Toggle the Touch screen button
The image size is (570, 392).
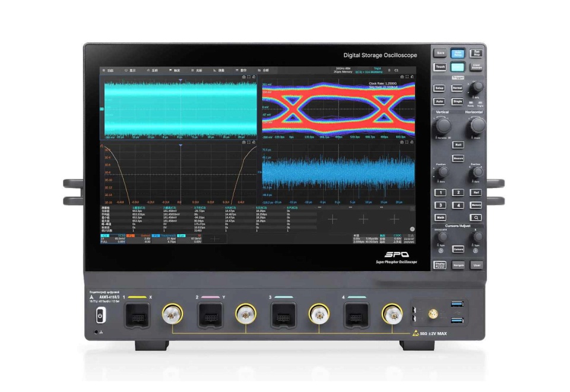pos(440,67)
